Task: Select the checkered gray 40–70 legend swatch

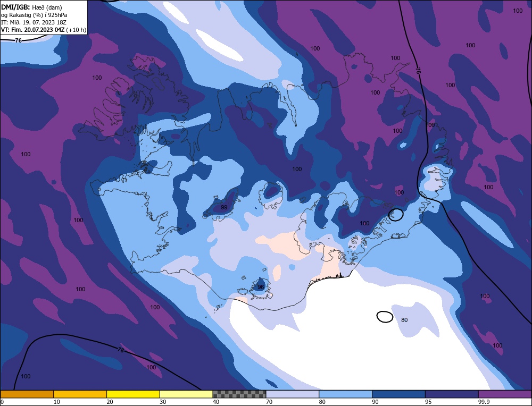Action: [x=239, y=394]
